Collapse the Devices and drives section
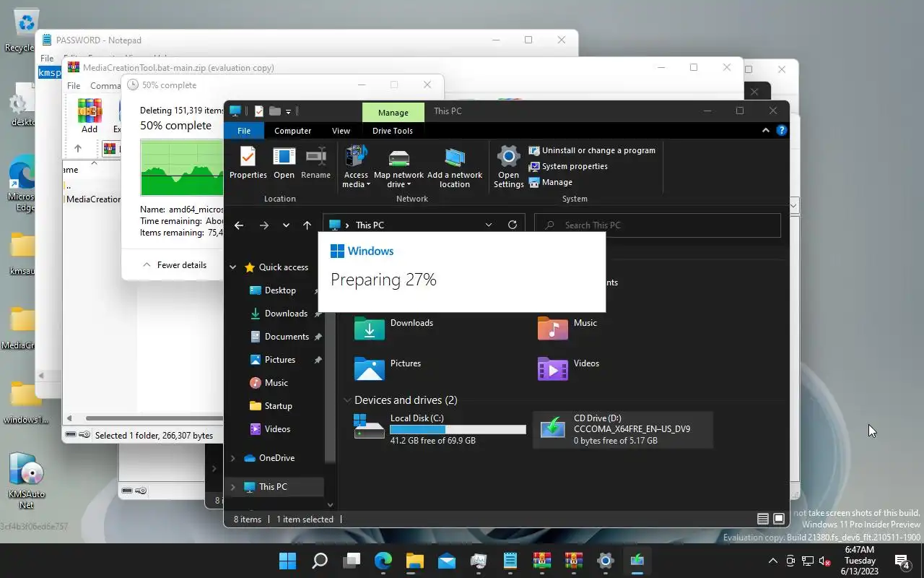 [347, 400]
